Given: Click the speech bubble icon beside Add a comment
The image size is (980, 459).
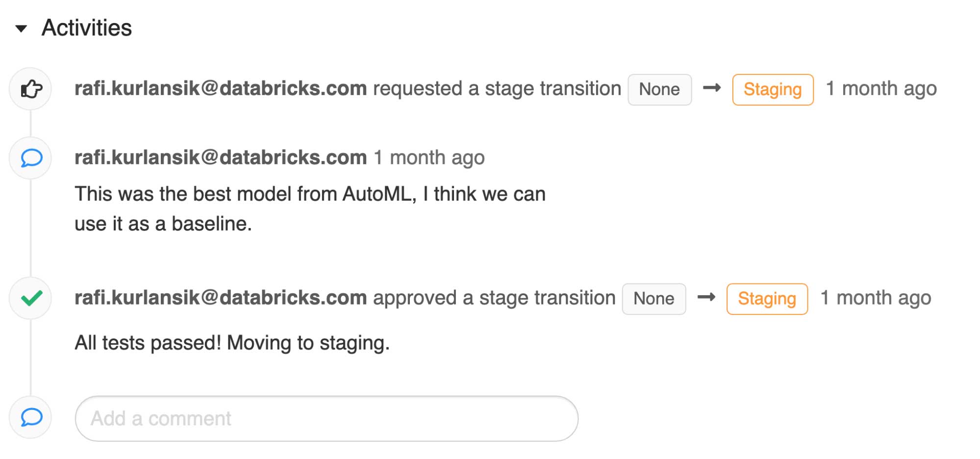Looking at the screenshot, I should tap(31, 418).
